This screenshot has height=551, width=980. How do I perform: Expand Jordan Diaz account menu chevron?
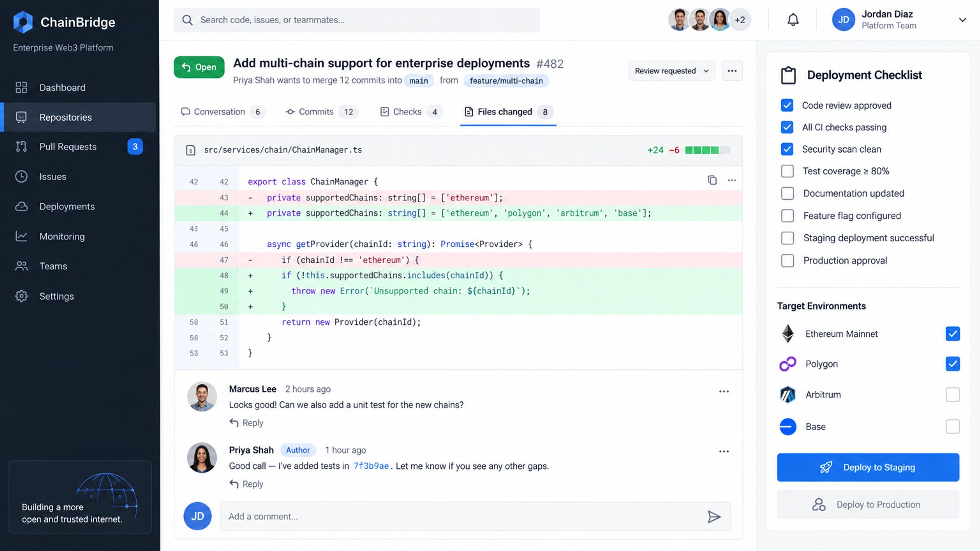tap(962, 20)
